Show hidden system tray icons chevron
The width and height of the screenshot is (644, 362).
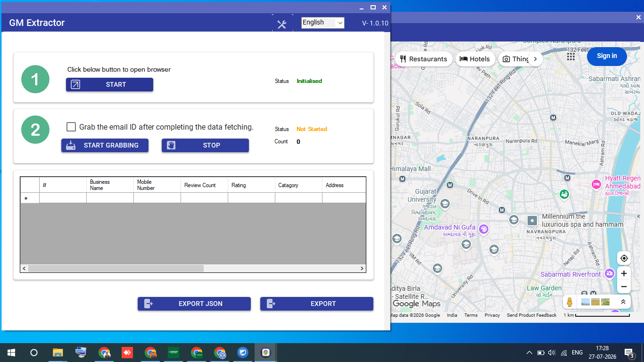pyautogui.click(x=529, y=353)
